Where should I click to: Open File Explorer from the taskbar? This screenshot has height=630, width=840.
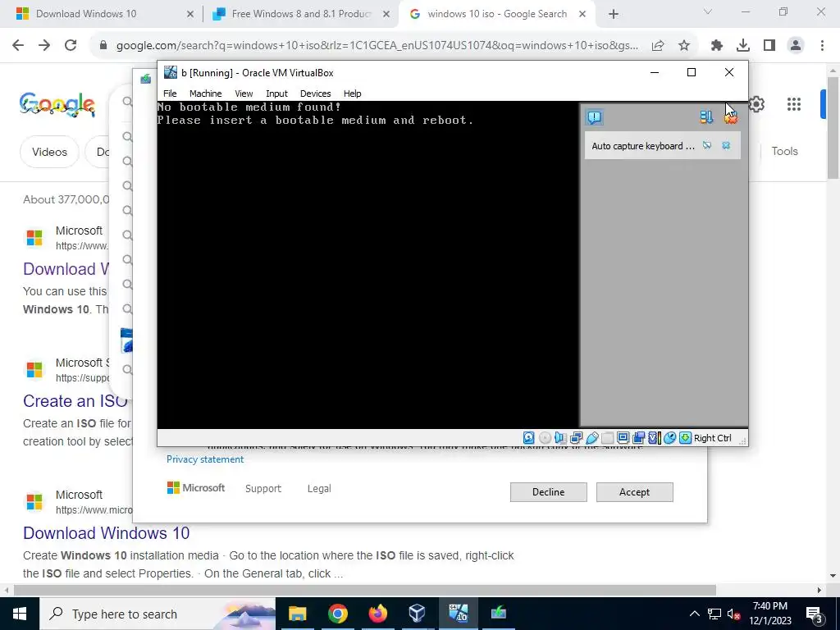coord(297,614)
